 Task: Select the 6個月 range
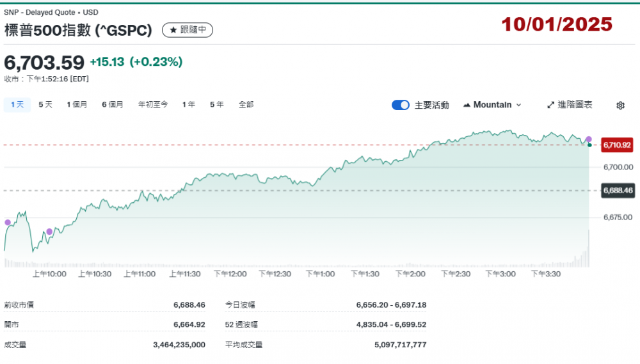[x=113, y=104]
